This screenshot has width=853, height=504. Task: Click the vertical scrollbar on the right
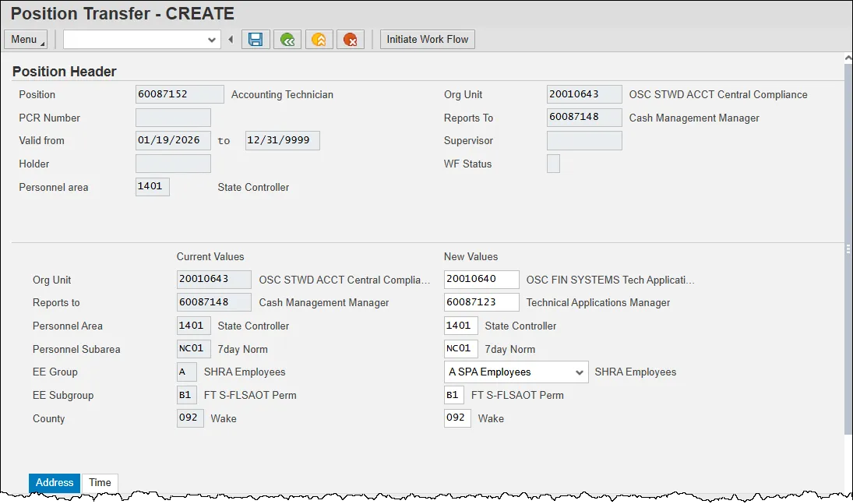(x=848, y=249)
